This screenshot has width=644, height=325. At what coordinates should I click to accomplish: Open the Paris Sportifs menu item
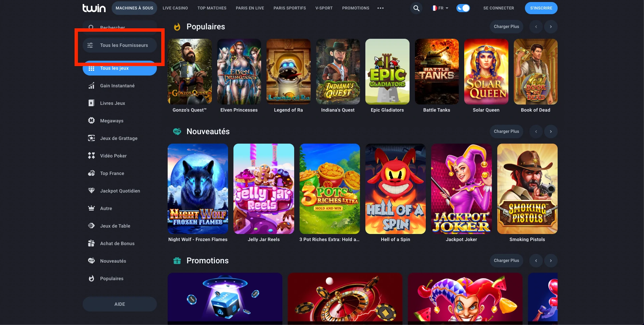point(290,8)
